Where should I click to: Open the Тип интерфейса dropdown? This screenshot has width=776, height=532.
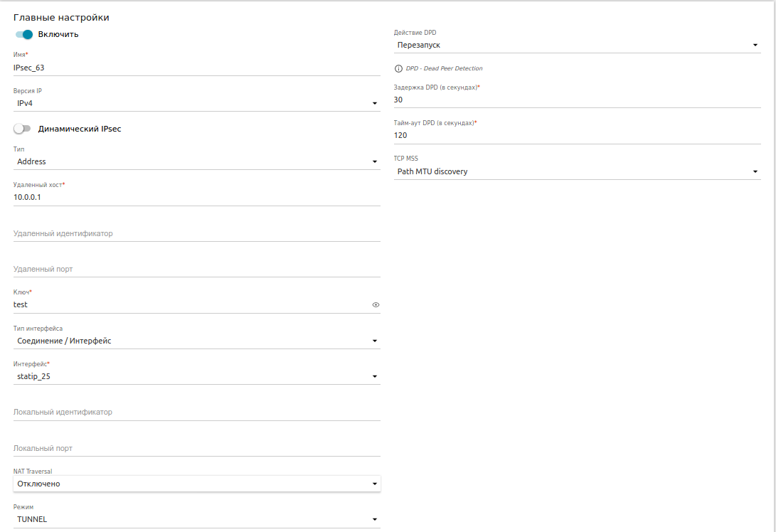coord(196,341)
